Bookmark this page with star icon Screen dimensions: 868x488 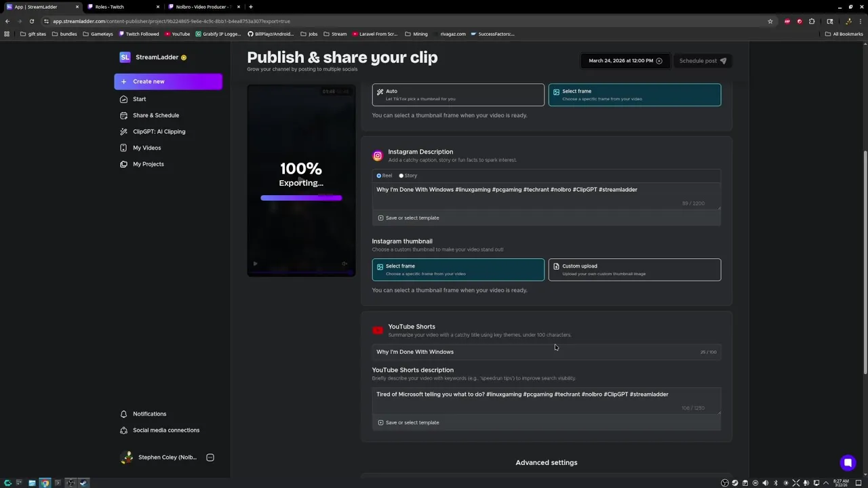point(770,21)
